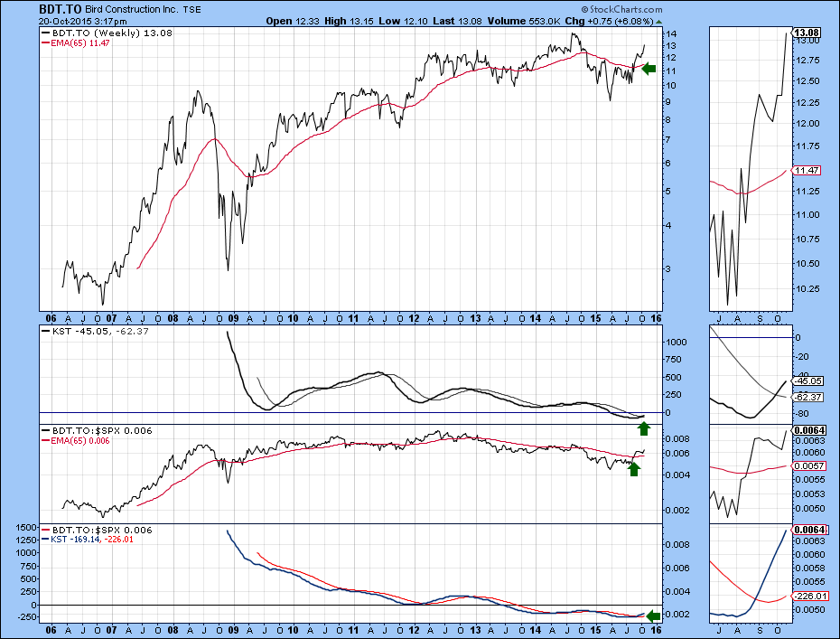Screen dimensions: 840x639
Task: Click the 12.50 price axis label
Action: pos(807,81)
